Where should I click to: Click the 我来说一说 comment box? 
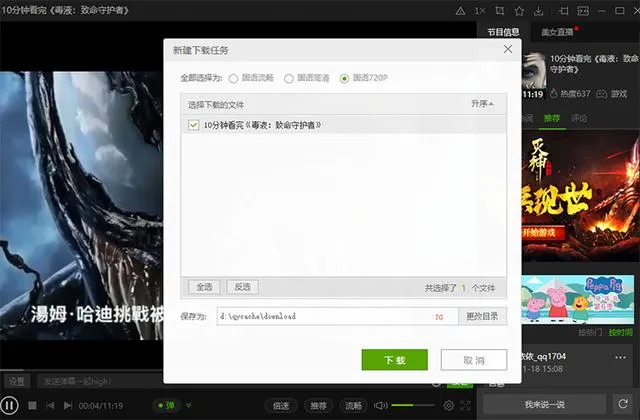click(x=544, y=404)
